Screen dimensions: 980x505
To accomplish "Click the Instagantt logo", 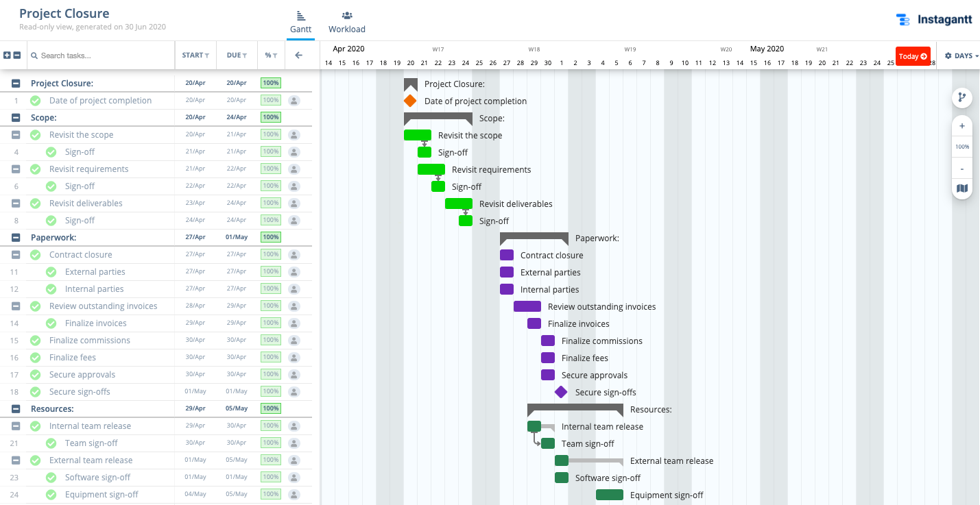I will click(x=934, y=20).
